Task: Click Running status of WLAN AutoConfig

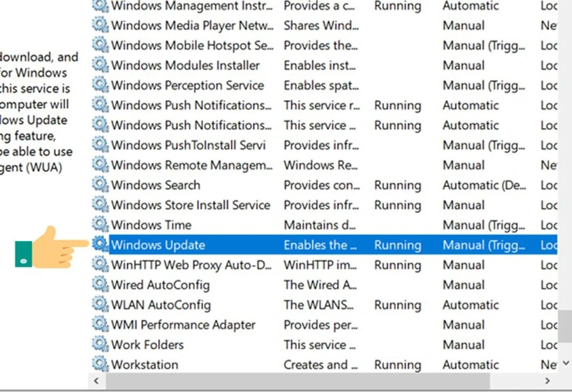Action: (398, 305)
